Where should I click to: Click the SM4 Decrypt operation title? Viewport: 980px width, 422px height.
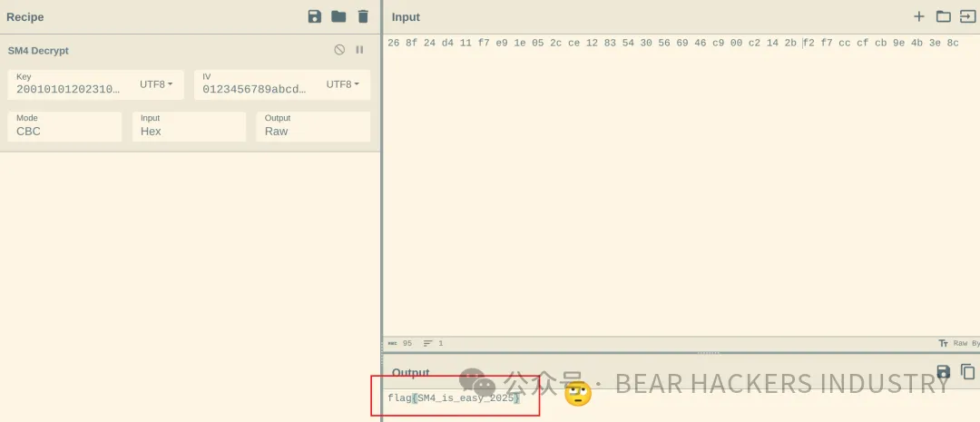coord(38,51)
